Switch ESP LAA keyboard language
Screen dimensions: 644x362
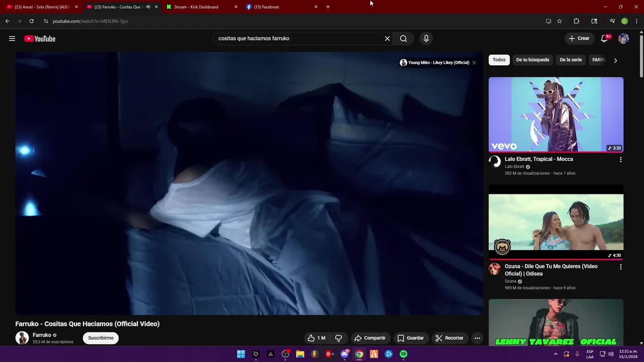tap(590, 354)
